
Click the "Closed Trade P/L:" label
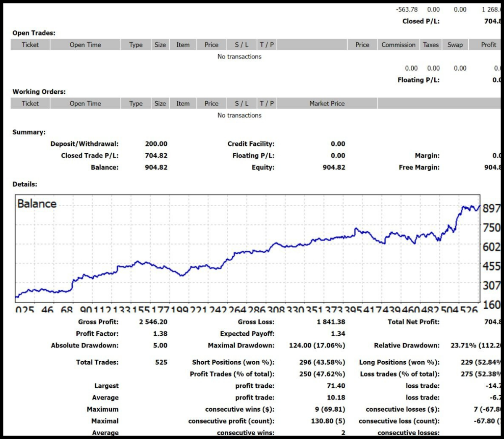click(x=90, y=155)
